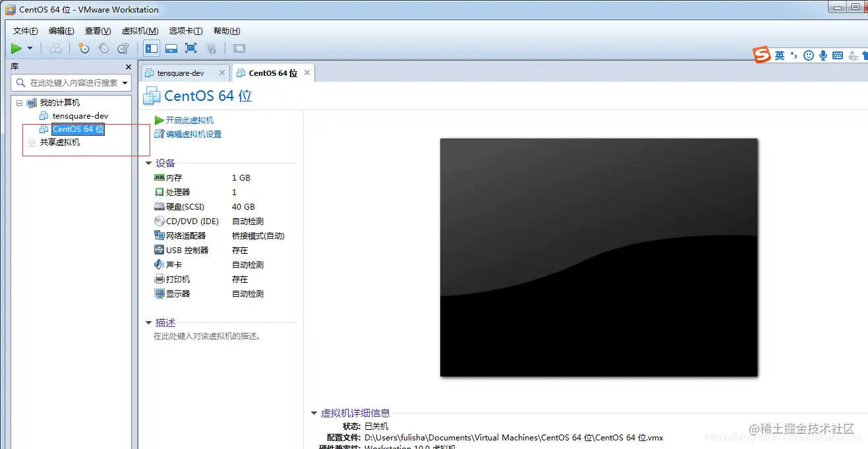Click the 处理器 processor device icon
This screenshot has width=868, height=449.
[159, 193]
